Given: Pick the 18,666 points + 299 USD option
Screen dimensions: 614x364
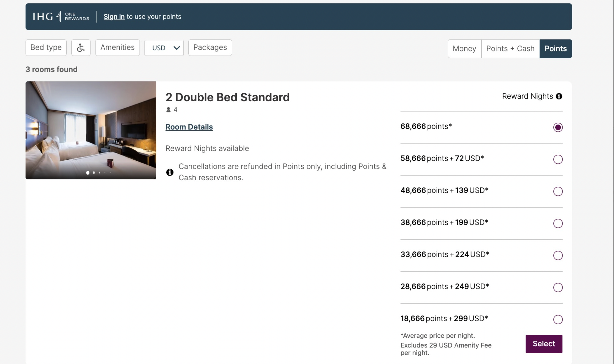Looking at the screenshot, I should click(558, 319).
